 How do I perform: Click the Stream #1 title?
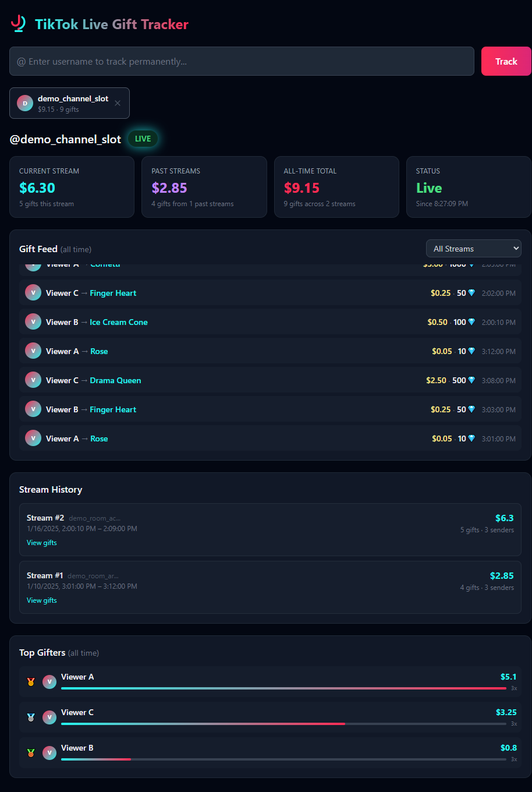tap(45, 575)
